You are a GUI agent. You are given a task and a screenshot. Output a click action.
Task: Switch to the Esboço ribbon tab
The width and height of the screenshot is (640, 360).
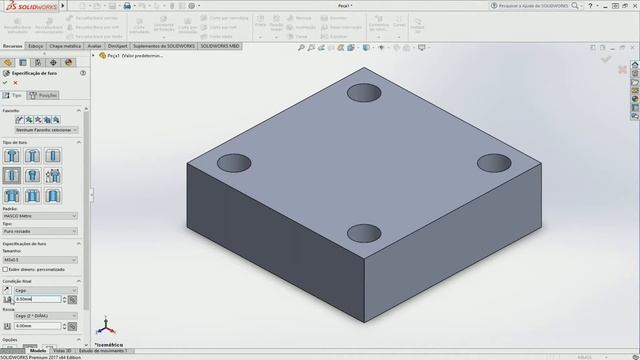pyautogui.click(x=36, y=46)
